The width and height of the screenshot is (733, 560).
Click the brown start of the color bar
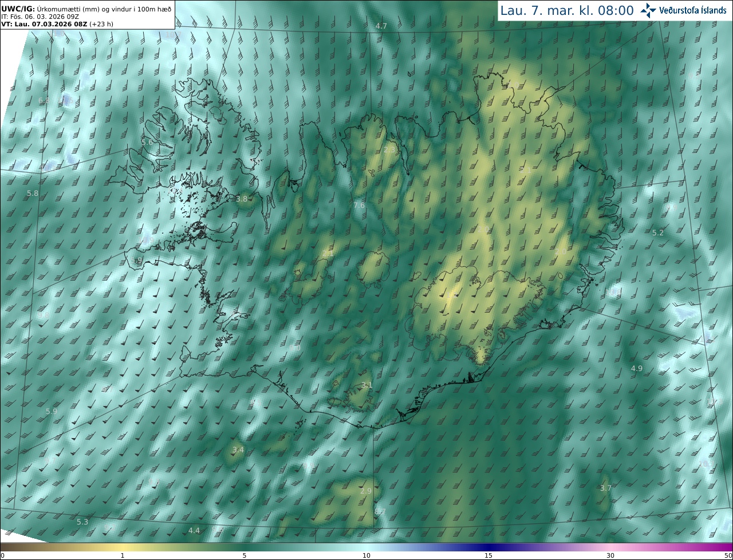coord(11,547)
